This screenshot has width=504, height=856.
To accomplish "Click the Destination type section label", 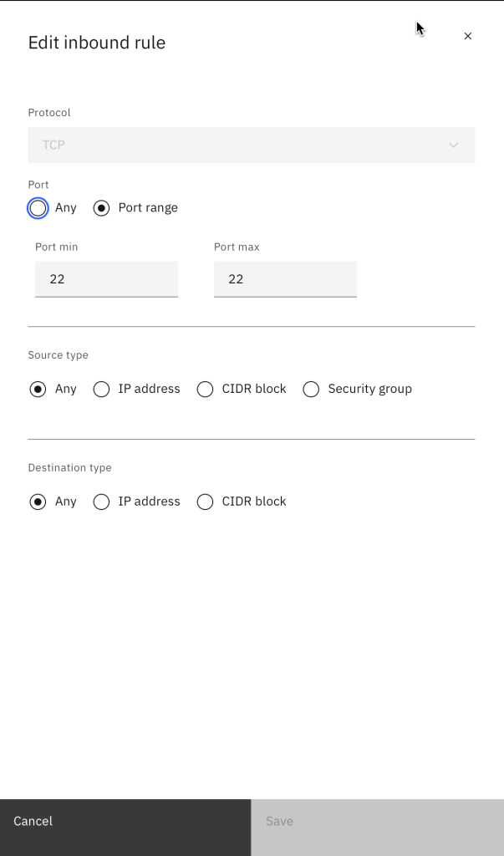I will pos(69,468).
